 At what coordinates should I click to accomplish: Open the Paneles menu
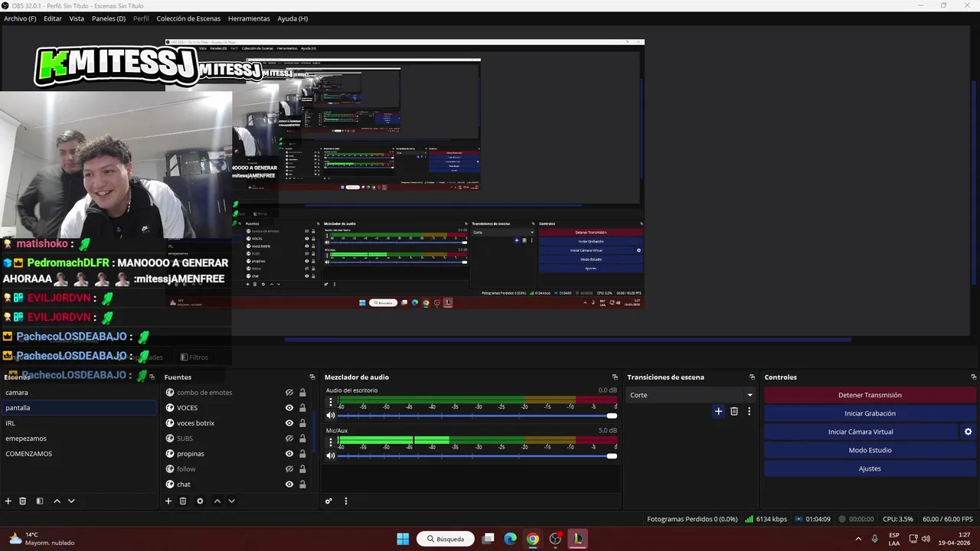pyautogui.click(x=109, y=18)
